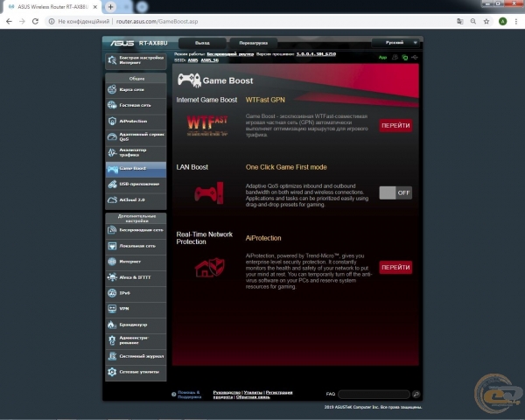Open Administration (Администрирование) settings

[136, 340]
